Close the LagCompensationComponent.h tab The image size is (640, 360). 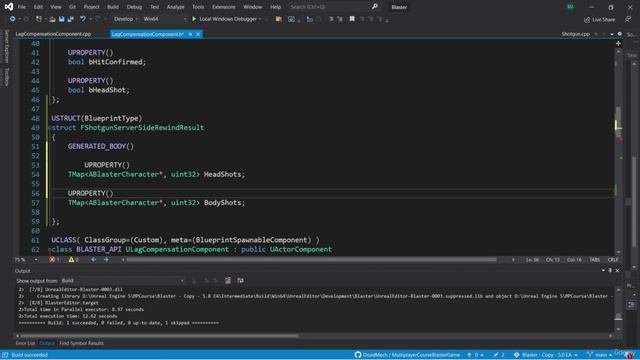[x=198, y=34]
